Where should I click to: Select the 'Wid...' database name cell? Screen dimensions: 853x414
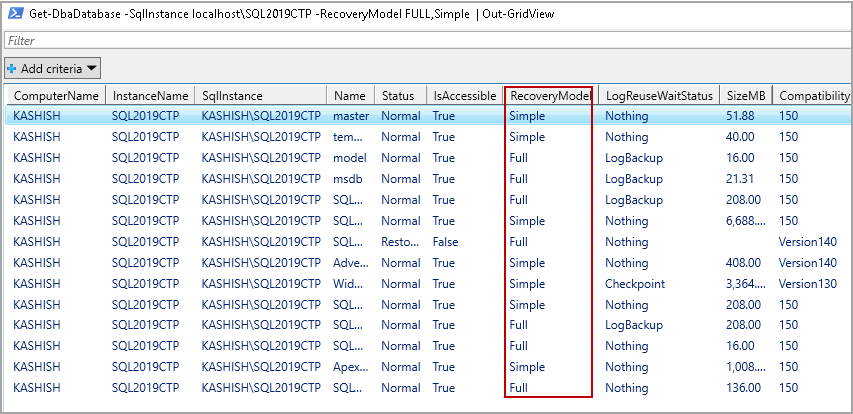pyautogui.click(x=347, y=284)
